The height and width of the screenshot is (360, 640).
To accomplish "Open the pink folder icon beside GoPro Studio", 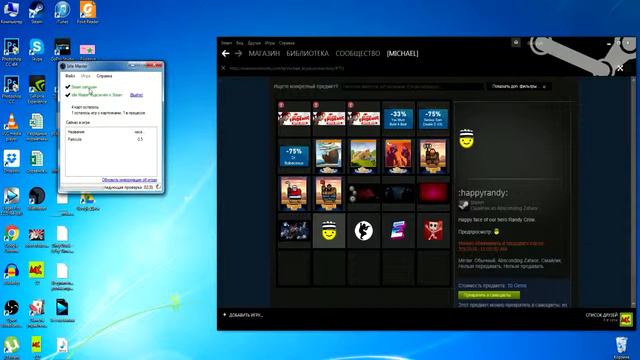I will click(87, 52).
